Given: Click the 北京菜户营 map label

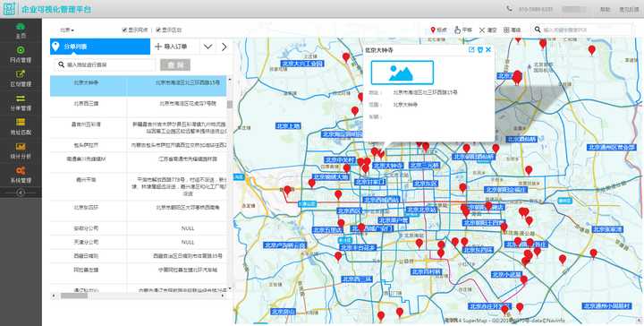Looking at the screenshot, I should click(394, 220).
